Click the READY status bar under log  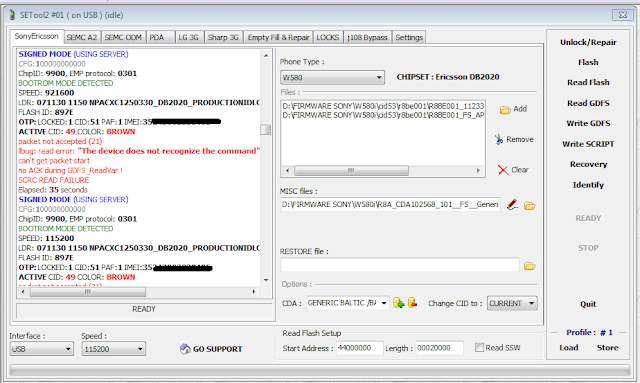pyautogui.click(x=144, y=310)
